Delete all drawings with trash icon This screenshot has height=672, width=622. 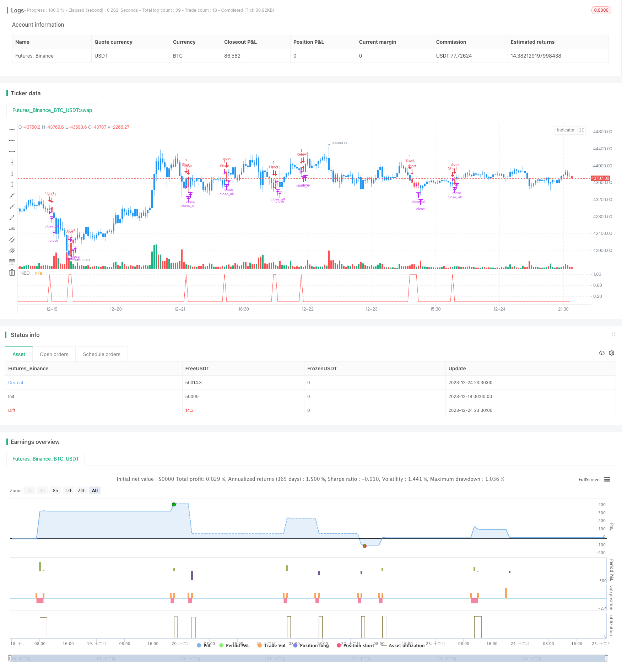pyautogui.click(x=12, y=273)
